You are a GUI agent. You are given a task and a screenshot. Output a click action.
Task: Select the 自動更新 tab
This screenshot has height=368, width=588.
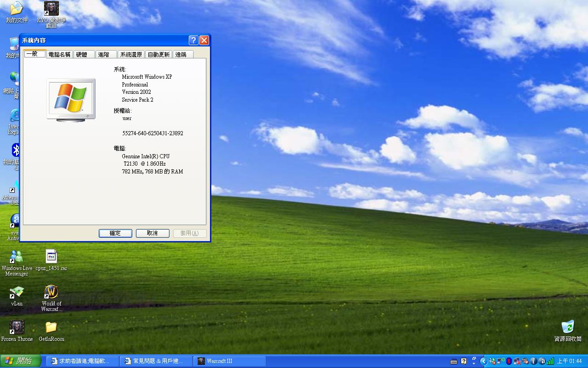[x=158, y=54]
